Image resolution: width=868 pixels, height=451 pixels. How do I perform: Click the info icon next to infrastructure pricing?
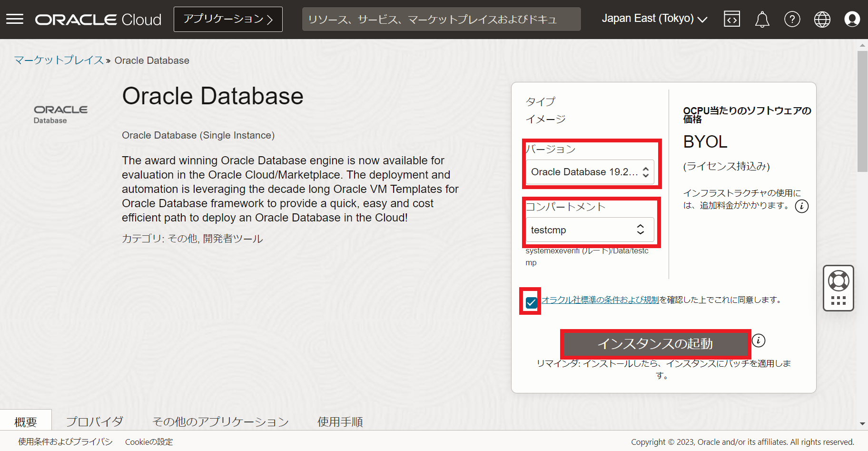(801, 206)
